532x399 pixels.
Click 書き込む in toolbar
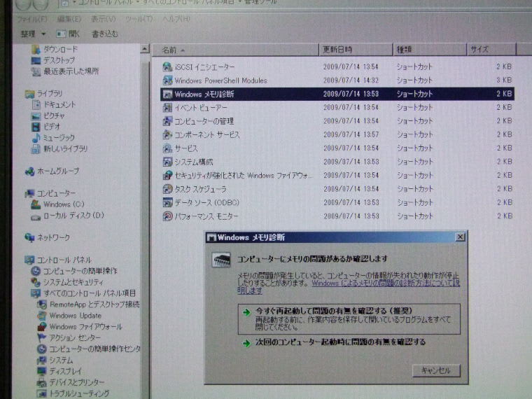pos(105,34)
